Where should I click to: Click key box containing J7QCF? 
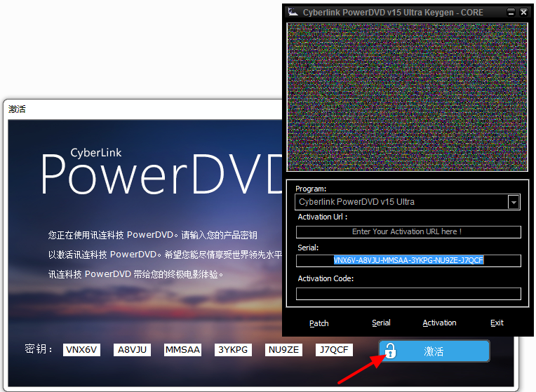tap(334, 350)
